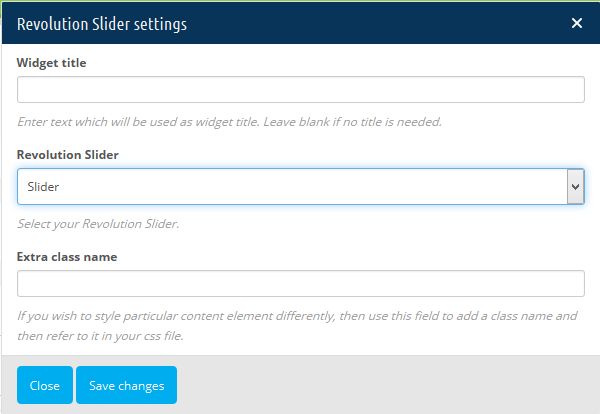This screenshot has height=414, width=600.
Task: Focus the Widget title text field
Action: pos(300,90)
